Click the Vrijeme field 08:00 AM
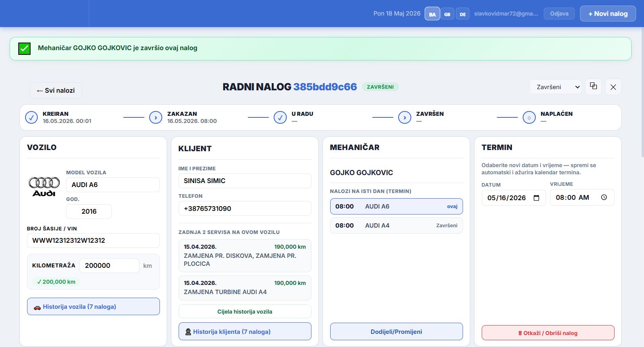The height and width of the screenshot is (347, 644). [582, 197]
